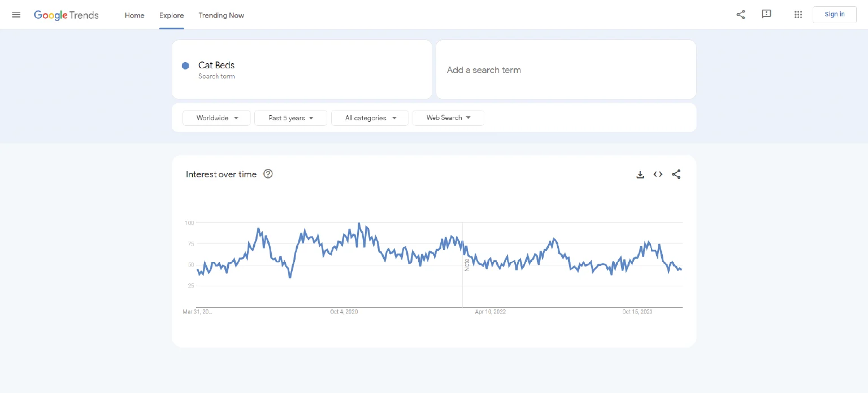
Task: Open the hamburger main menu
Action: (x=16, y=15)
